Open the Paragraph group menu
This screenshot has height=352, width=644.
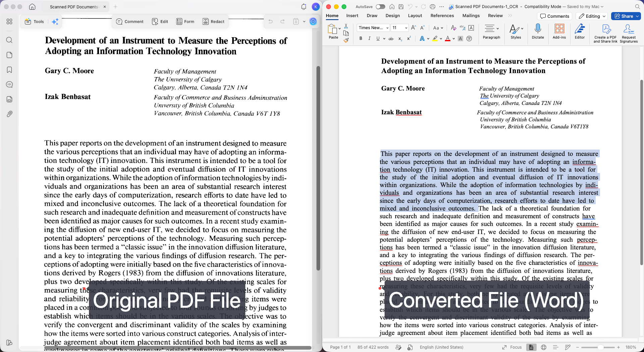point(491,32)
